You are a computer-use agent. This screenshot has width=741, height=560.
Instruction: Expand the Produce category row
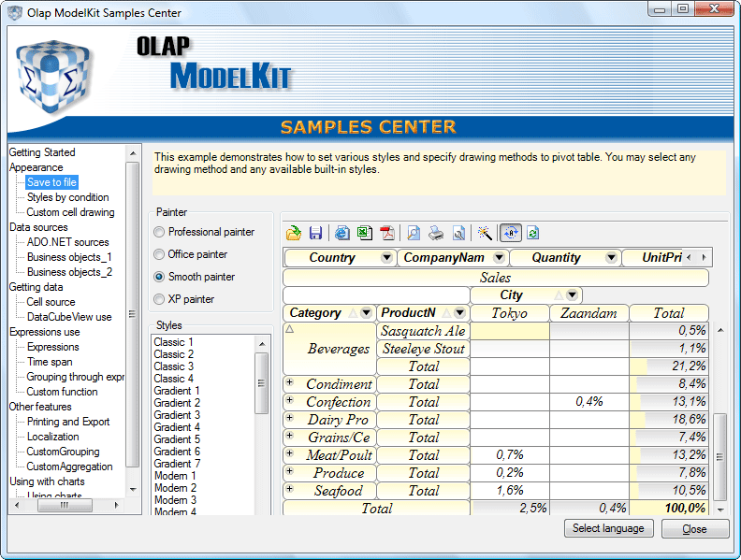[290, 470]
